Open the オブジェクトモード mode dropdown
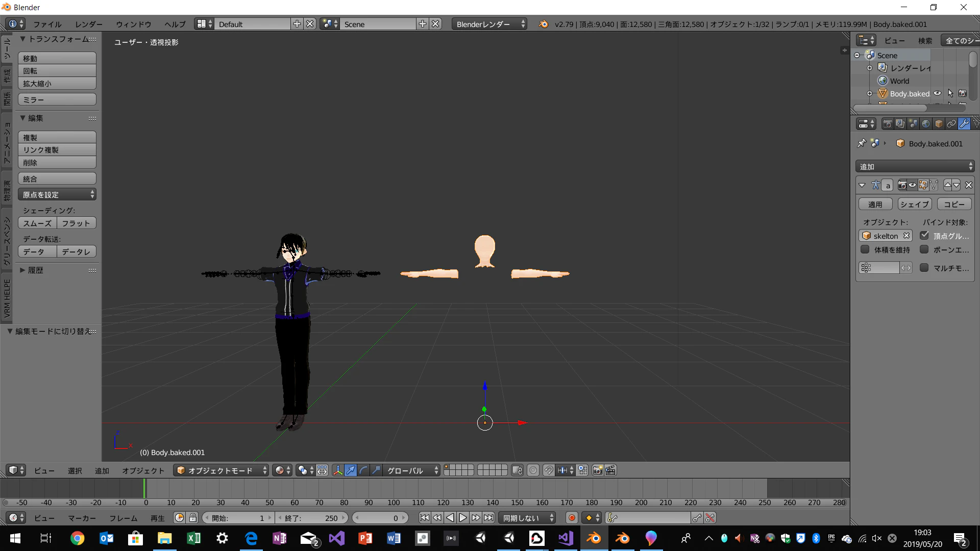 tap(221, 470)
